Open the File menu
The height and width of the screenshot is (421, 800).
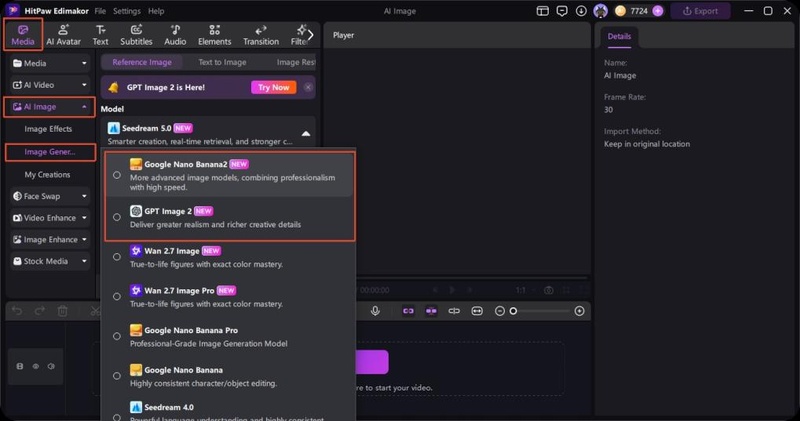[x=100, y=11]
